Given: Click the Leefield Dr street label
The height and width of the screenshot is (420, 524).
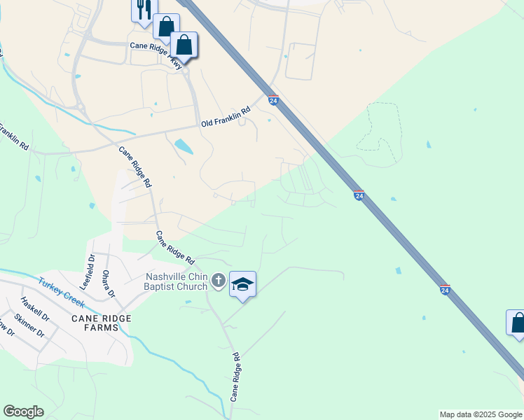Looking at the screenshot, I should [88, 272].
